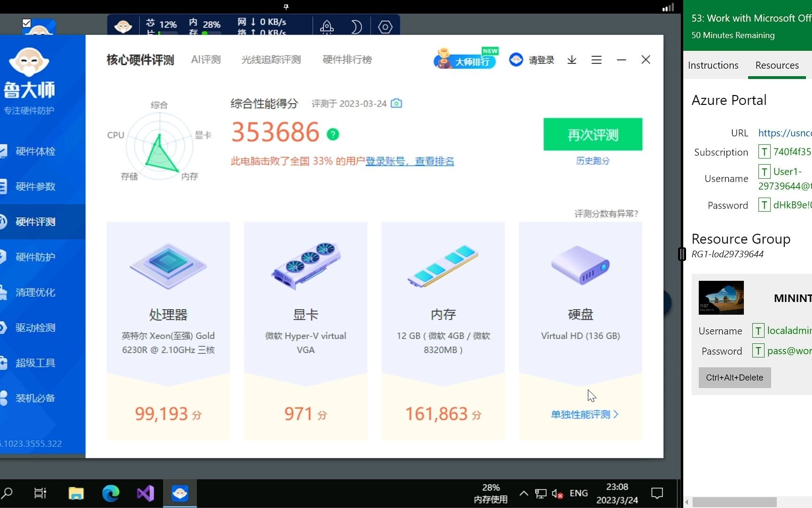Click the hexagon settings icon in floating bar
The height and width of the screenshot is (508, 812).
pyautogui.click(x=385, y=27)
